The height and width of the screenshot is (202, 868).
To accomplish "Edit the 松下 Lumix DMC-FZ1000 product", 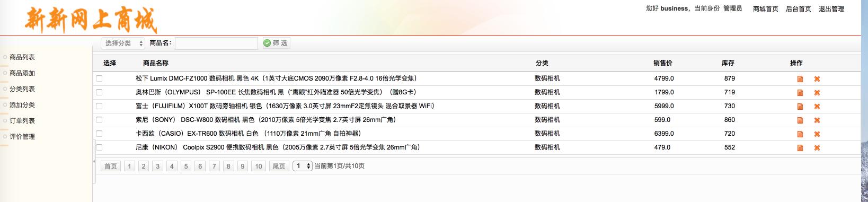I will pos(800,79).
